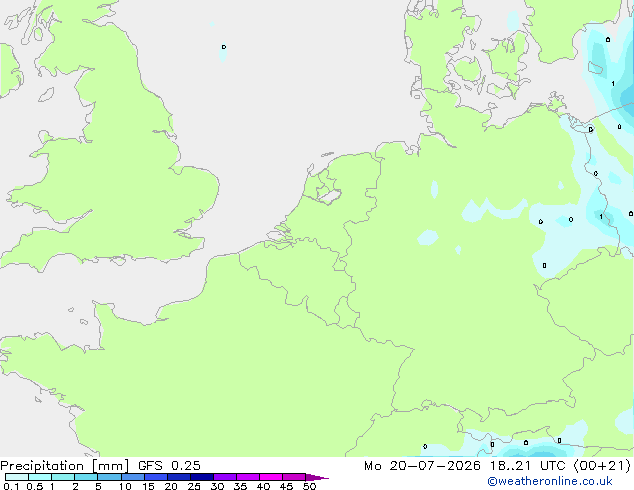
Task: Pick legend swatch between 2 and 5
Action: (x=86, y=477)
